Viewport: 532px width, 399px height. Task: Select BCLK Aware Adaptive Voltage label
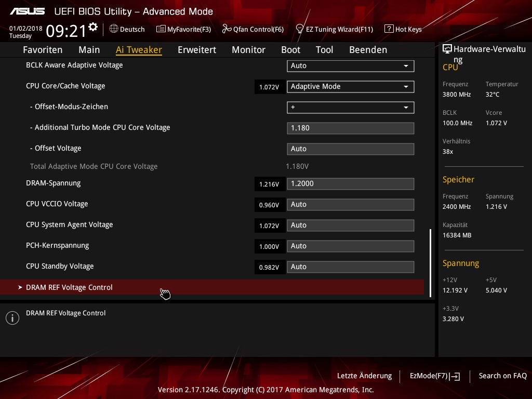point(74,65)
